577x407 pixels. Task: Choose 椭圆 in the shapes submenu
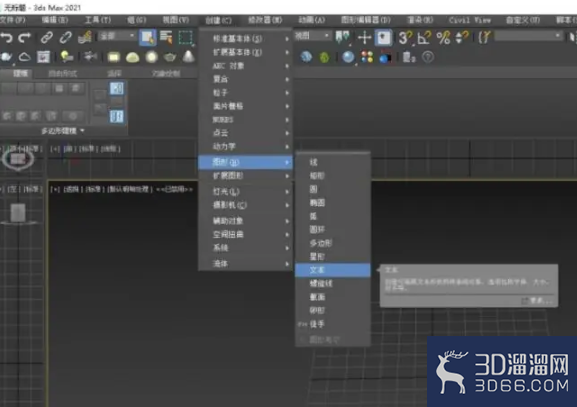click(332, 202)
